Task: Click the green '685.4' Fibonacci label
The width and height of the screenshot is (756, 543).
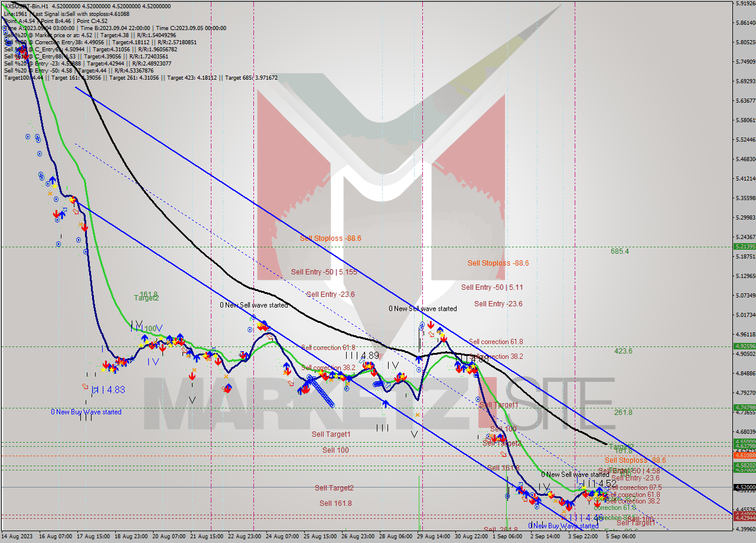Action: pyautogui.click(x=620, y=251)
